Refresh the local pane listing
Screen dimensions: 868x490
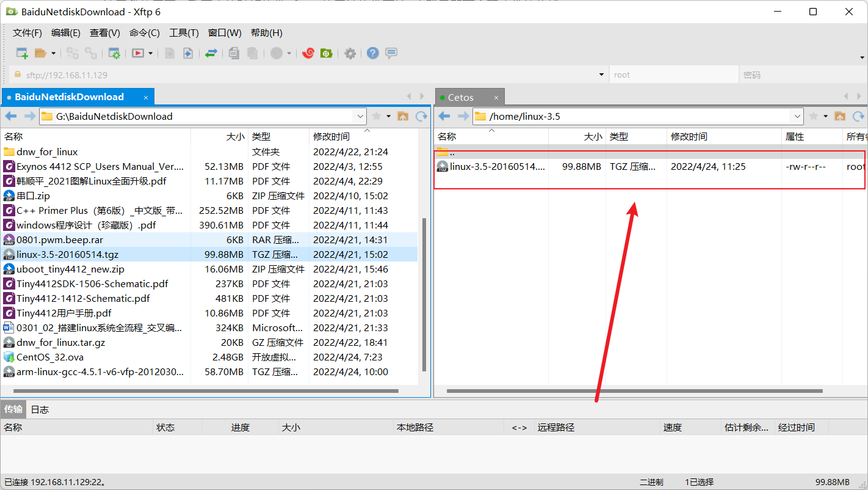point(421,116)
